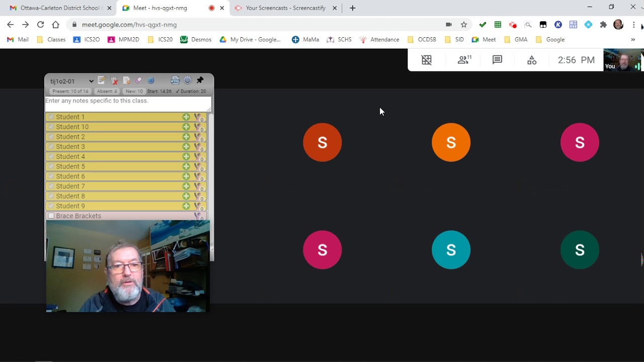The height and width of the screenshot is (362, 644).
Task: Open the Meet chat panel
Action: coord(497,60)
